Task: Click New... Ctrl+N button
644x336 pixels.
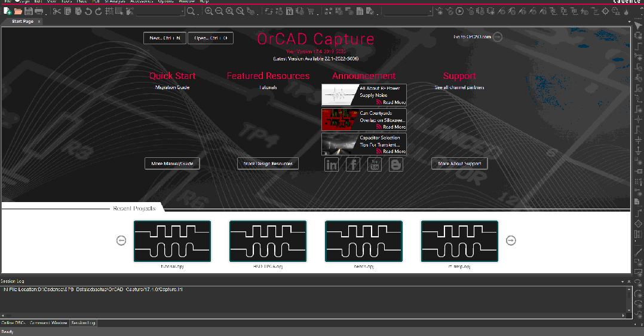Action: [165, 38]
